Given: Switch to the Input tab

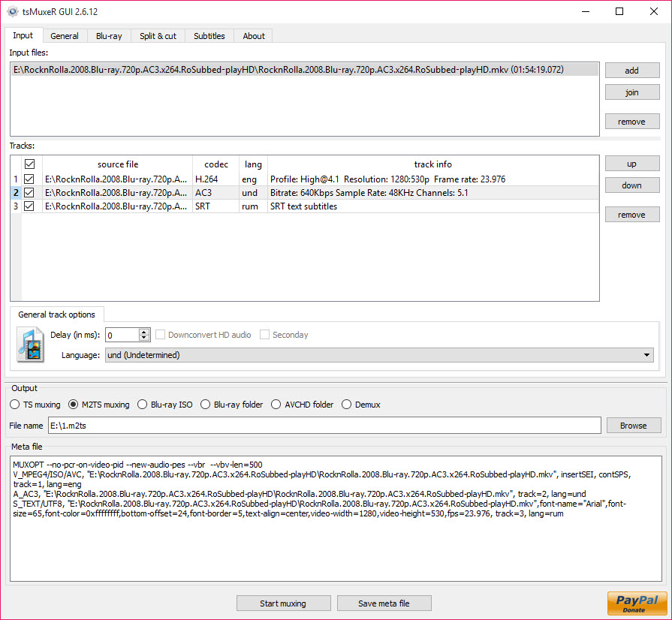Looking at the screenshot, I should tap(23, 35).
